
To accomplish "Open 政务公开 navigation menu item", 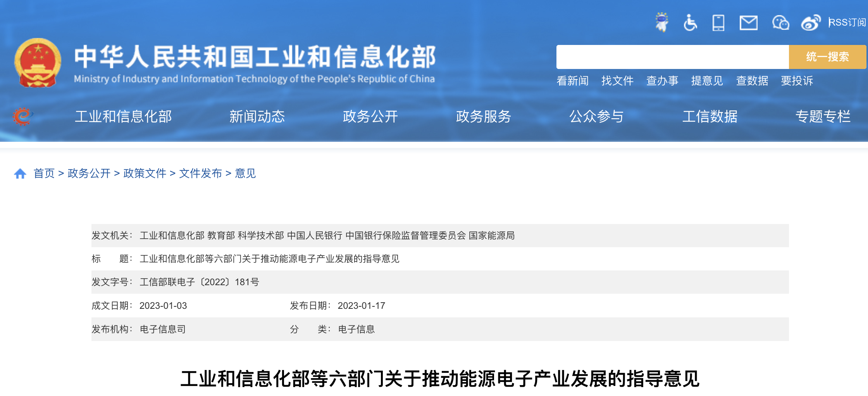I will pos(370,116).
